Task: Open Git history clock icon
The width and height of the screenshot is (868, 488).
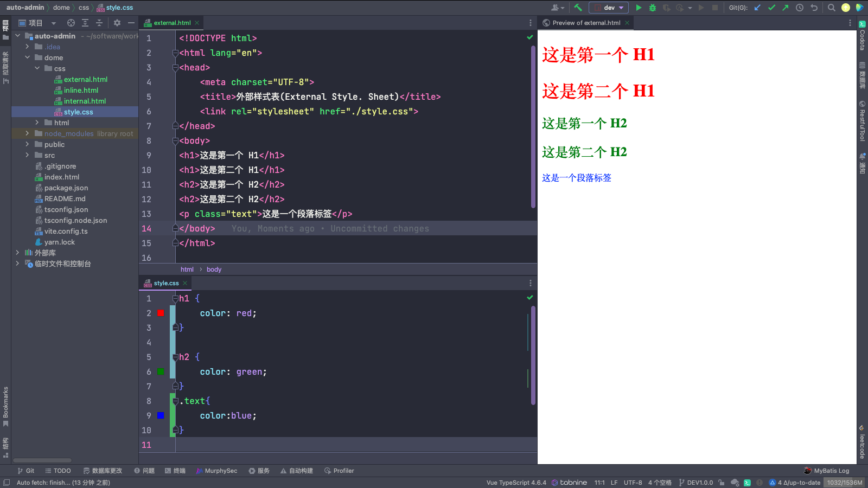Action: pos(800,8)
